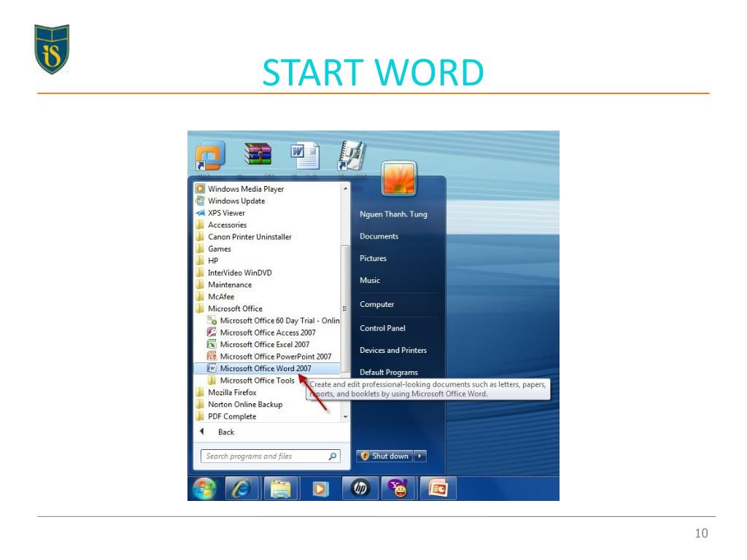Click the Back arrow icon
The height and width of the screenshot is (560, 747).
tap(202, 432)
